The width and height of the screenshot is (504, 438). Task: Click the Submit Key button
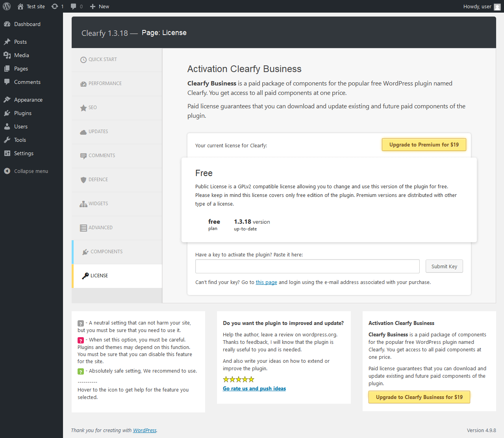coord(444,266)
